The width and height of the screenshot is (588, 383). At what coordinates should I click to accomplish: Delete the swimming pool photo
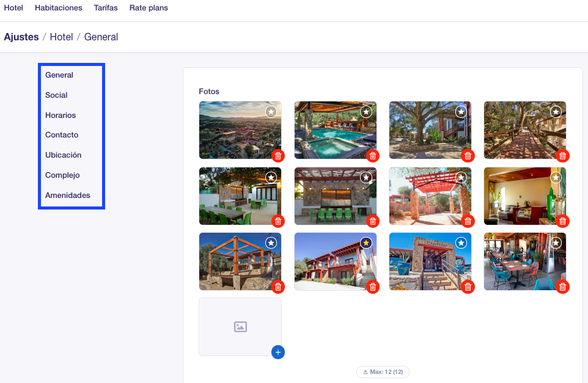click(373, 156)
